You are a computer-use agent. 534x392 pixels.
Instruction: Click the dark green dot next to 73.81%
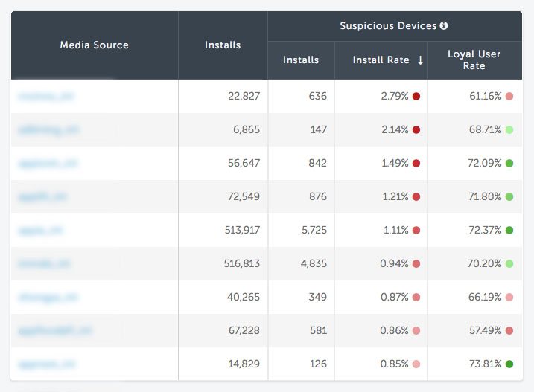click(x=509, y=364)
